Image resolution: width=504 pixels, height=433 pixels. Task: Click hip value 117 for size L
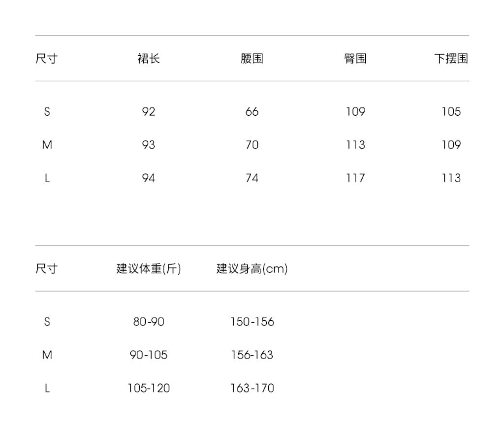(x=355, y=178)
